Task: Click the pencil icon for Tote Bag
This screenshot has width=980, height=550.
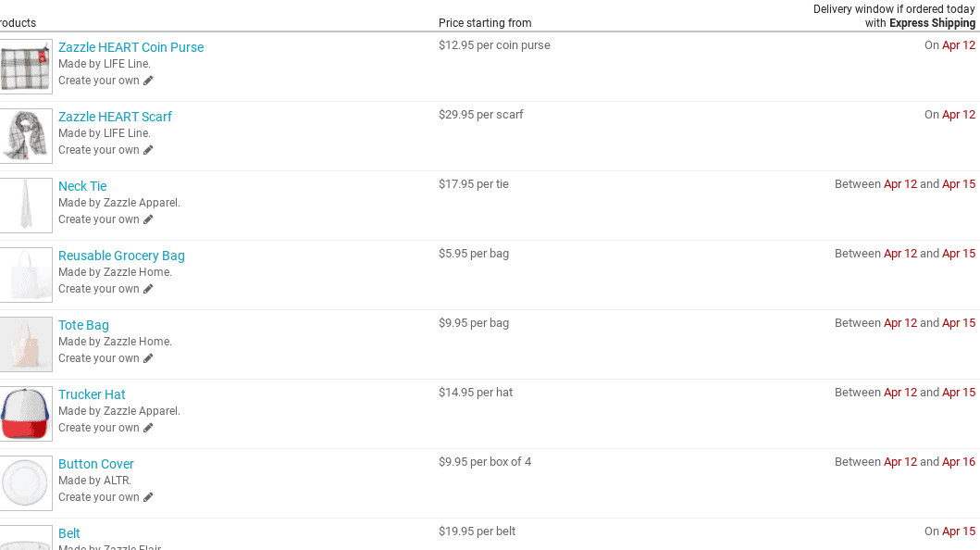Action: tap(148, 358)
